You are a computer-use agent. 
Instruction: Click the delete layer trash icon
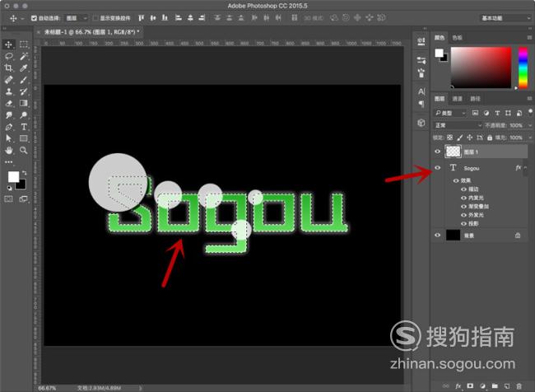point(519,386)
